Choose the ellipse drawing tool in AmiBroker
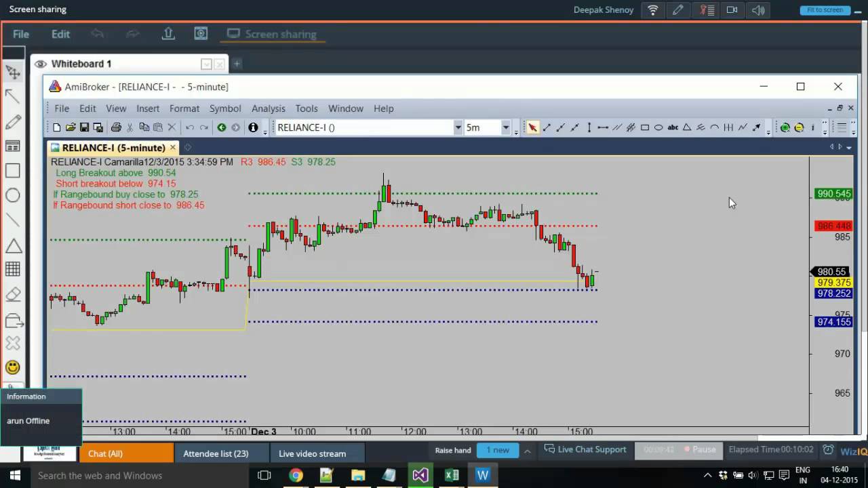 tap(658, 127)
